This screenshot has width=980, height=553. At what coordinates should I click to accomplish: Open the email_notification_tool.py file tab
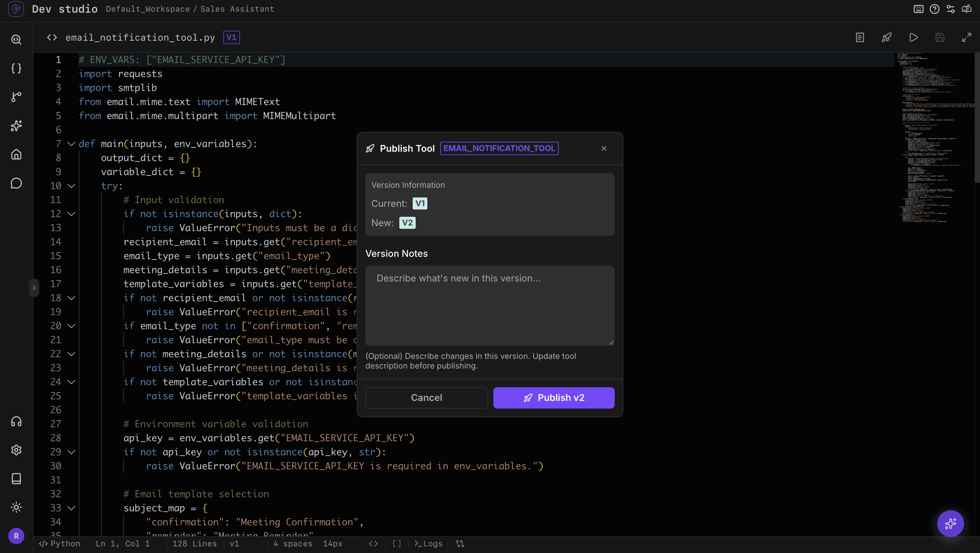(140, 37)
